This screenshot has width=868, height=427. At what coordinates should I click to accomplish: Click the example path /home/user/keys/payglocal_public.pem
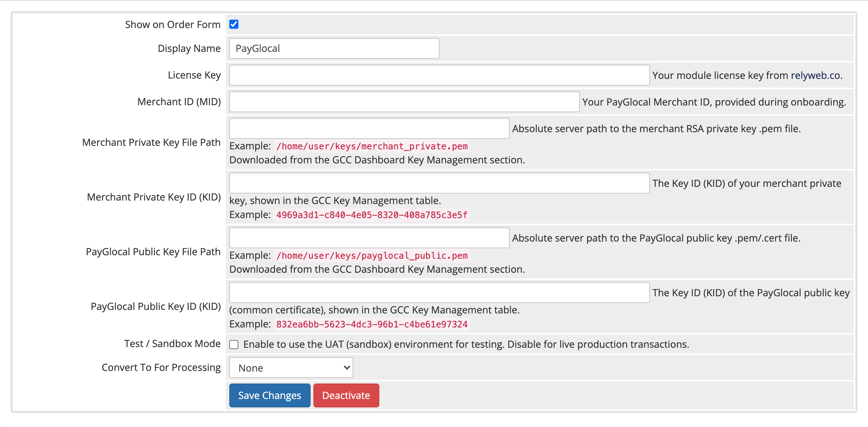[x=372, y=256]
